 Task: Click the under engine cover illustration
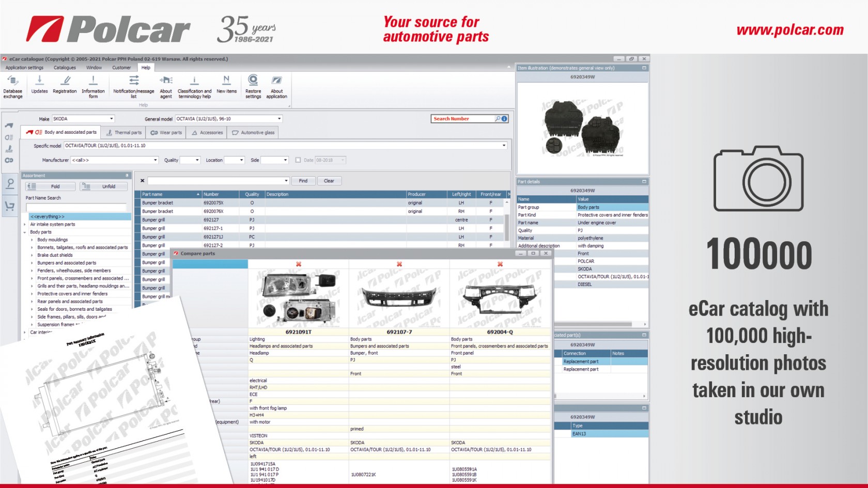[x=582, y=129]
